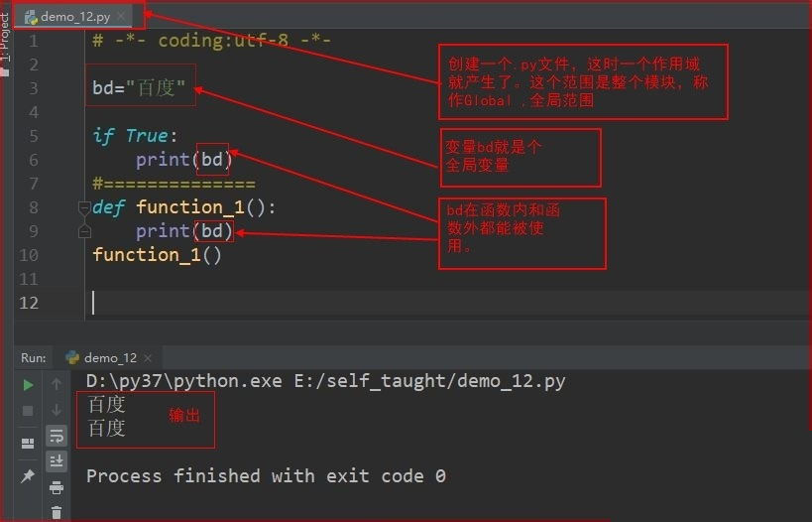Toggle soft-wrap in the Run console

(57, 436)
